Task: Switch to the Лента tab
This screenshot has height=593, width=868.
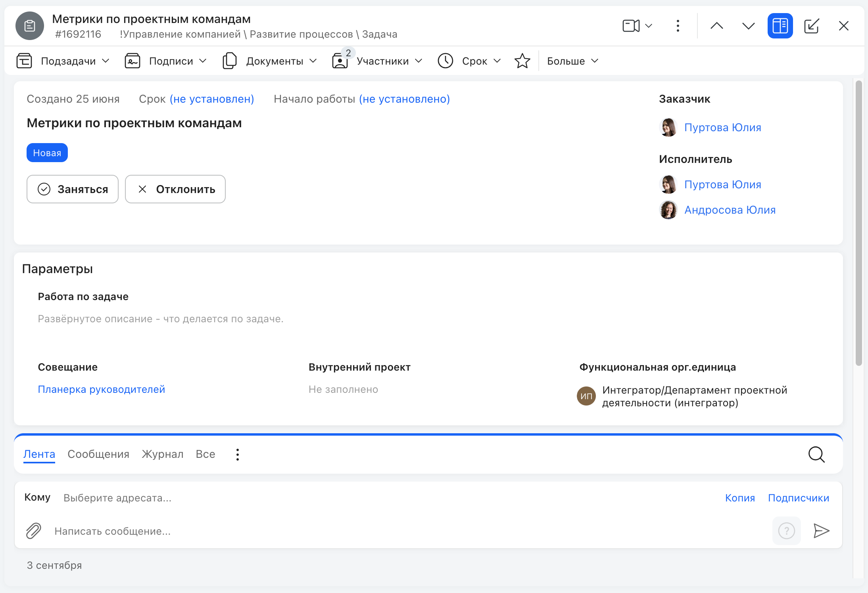Action: (x=39, y=454)
